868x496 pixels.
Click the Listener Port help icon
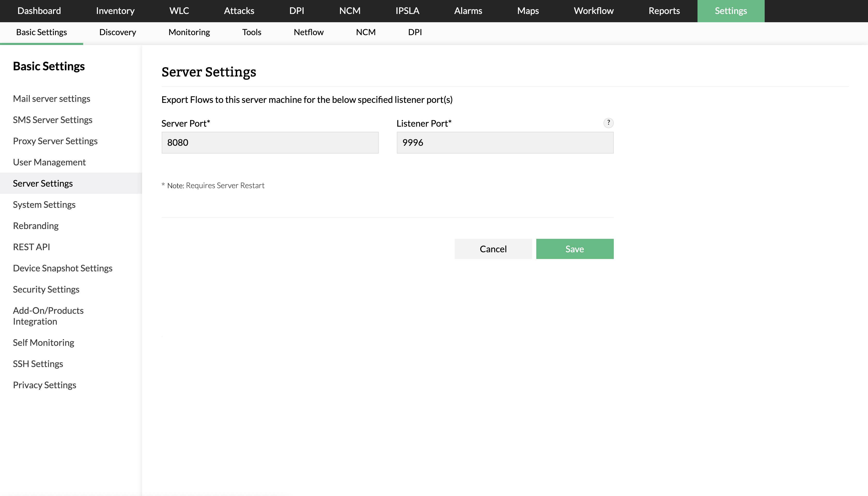(609, 123)
